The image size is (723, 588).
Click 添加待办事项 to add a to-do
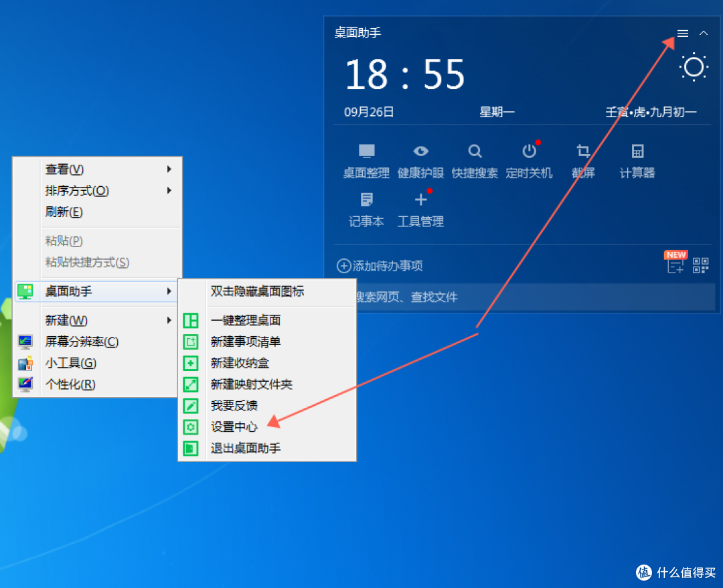pos(380,266)
